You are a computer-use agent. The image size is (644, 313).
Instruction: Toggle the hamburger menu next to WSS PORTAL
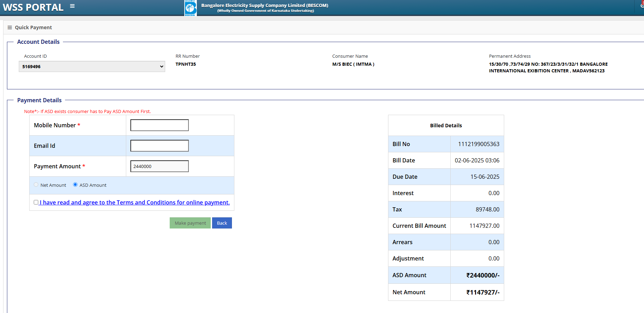click(72, 6)
